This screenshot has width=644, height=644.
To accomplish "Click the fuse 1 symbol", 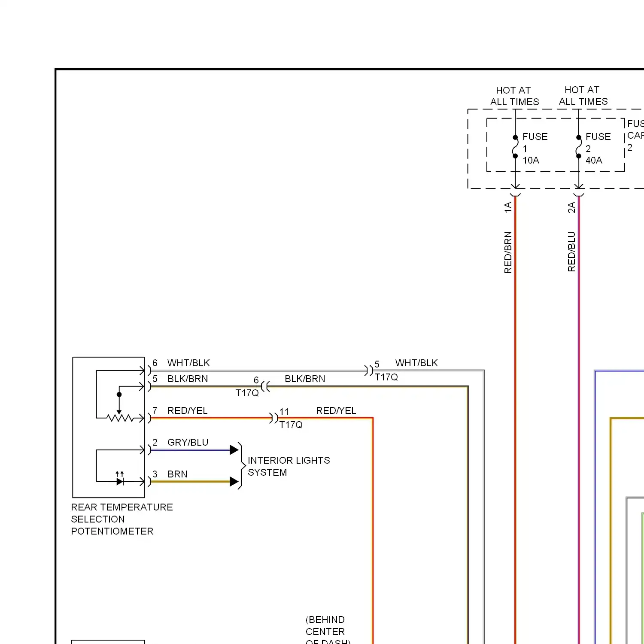I will click(515, 147).
